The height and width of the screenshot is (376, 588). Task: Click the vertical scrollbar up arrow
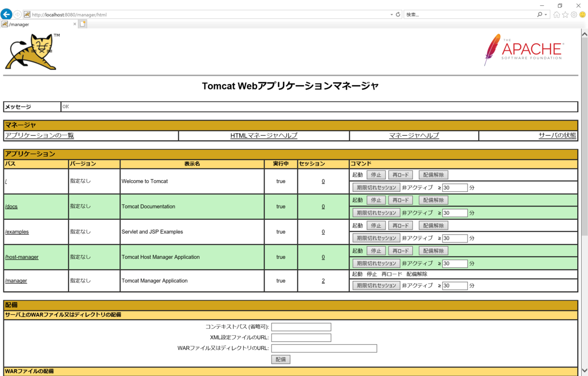584,34
